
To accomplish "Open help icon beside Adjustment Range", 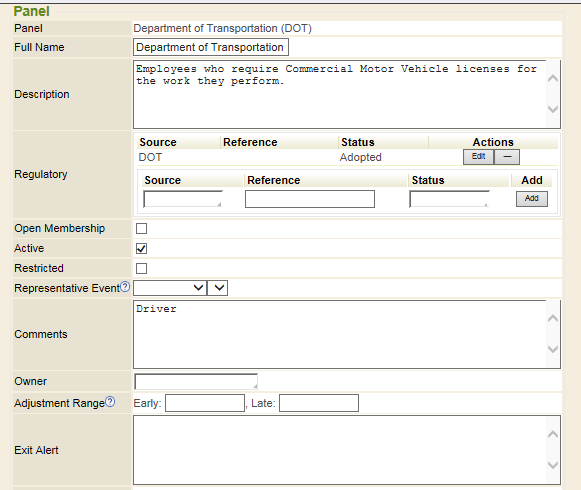I will pos(110,401).
